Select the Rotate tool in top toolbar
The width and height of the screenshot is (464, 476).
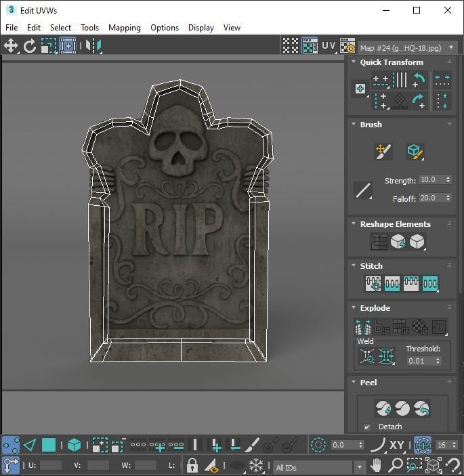[29, 46]
